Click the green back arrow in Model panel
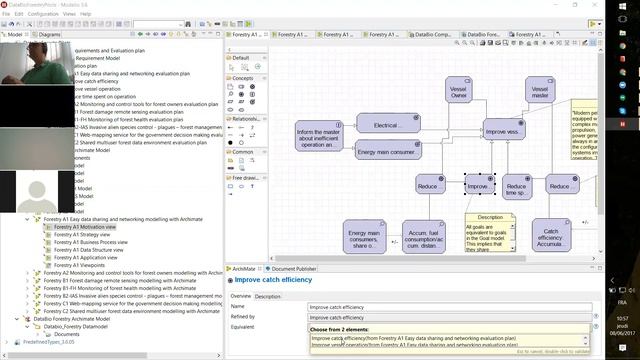This screenshot has width=640, height=360. point(140,35)
